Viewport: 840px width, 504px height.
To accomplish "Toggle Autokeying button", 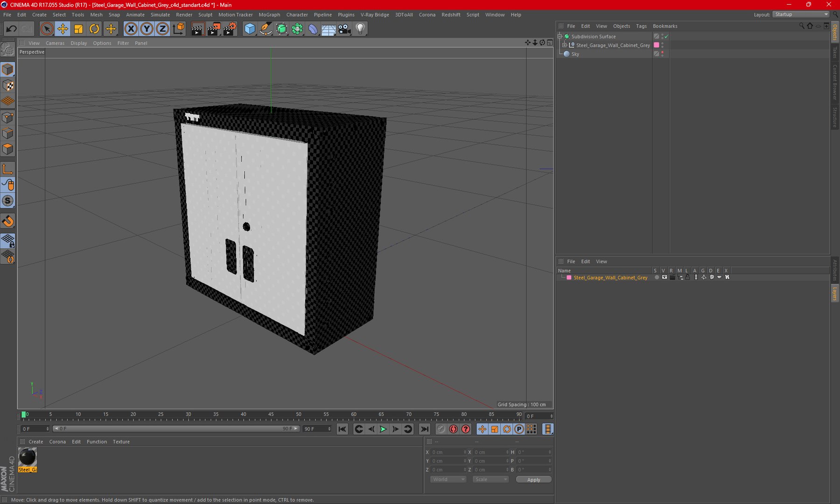I will click(x=453, y=429).
